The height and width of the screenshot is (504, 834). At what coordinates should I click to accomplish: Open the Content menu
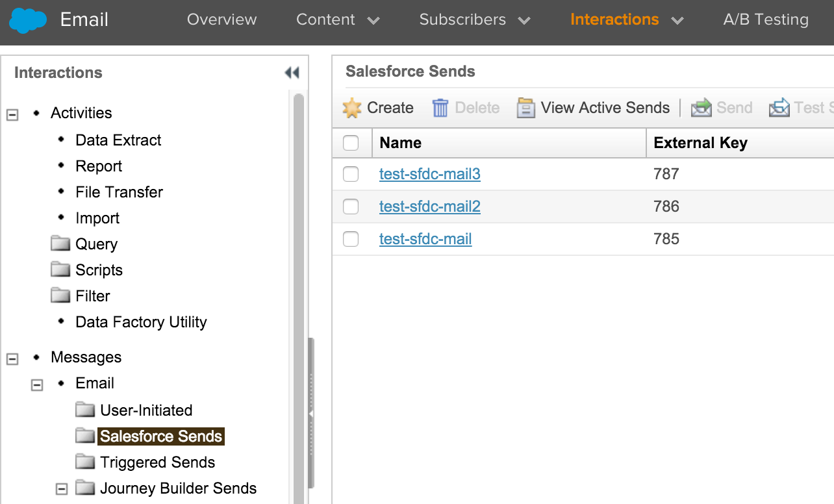point(325,19)
